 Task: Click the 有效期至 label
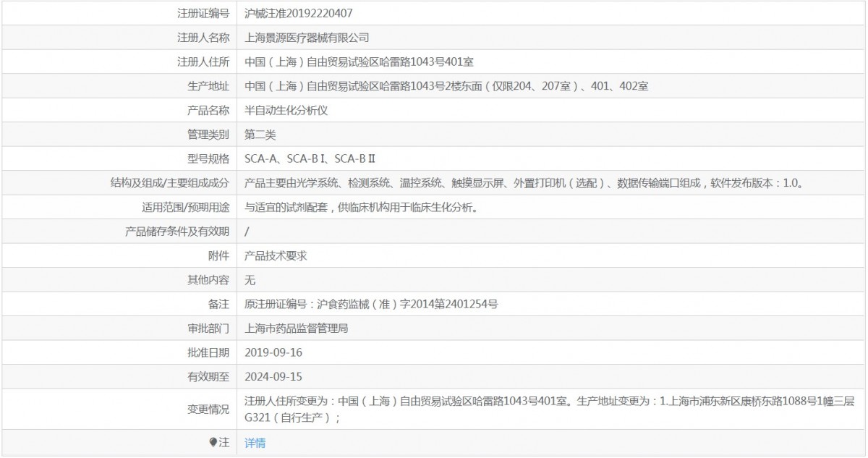(x=208, y=377)
